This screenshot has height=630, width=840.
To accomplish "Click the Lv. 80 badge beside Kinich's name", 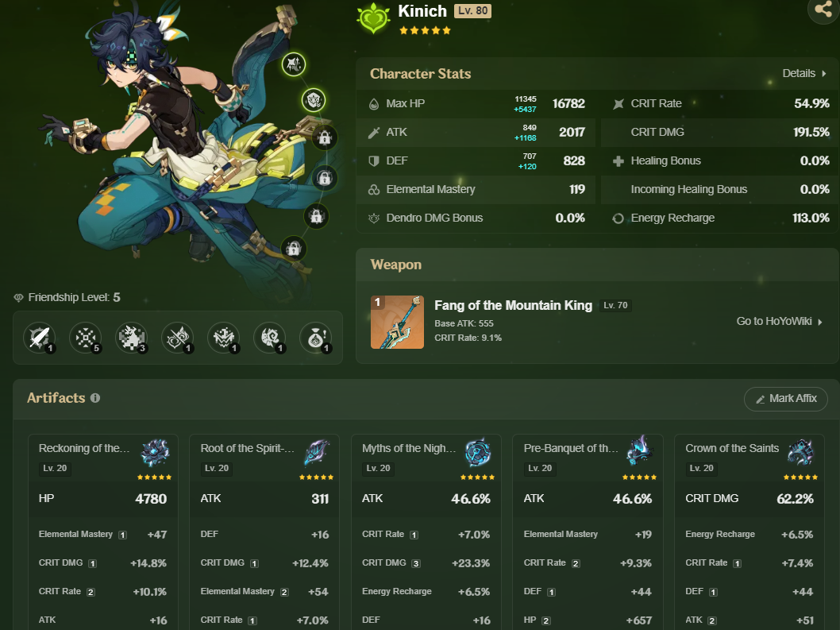I will tap(472, 11).
